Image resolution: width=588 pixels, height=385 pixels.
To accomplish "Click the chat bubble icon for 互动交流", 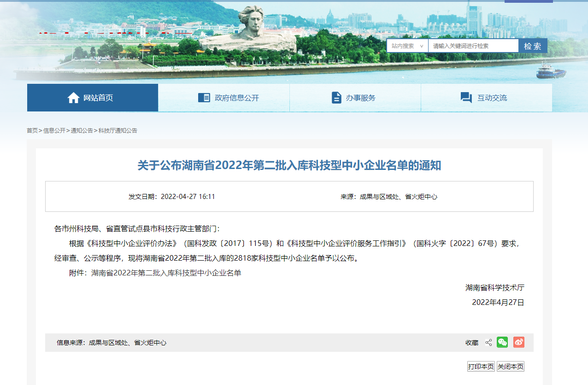I will pos(466,98).
